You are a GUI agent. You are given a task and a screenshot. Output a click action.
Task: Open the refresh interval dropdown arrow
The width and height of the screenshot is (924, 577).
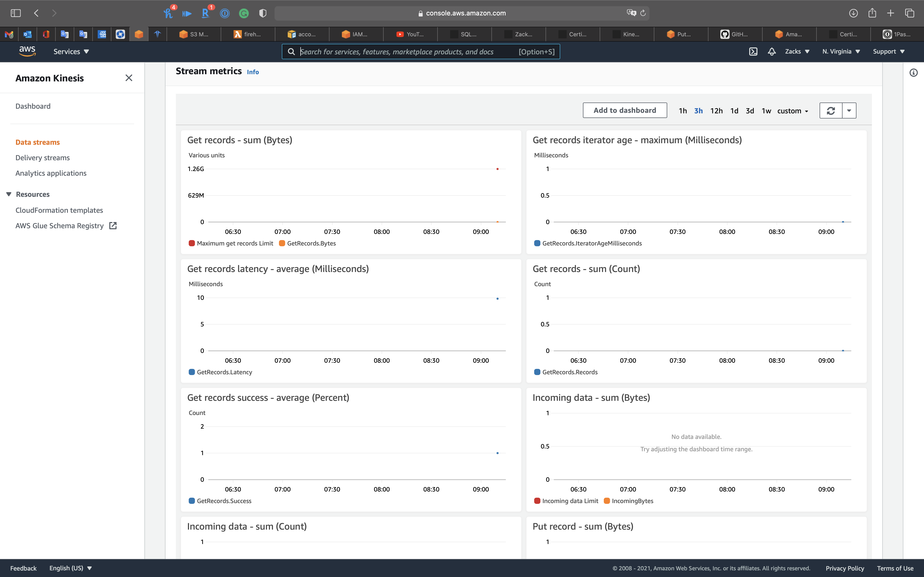[849, 111]
